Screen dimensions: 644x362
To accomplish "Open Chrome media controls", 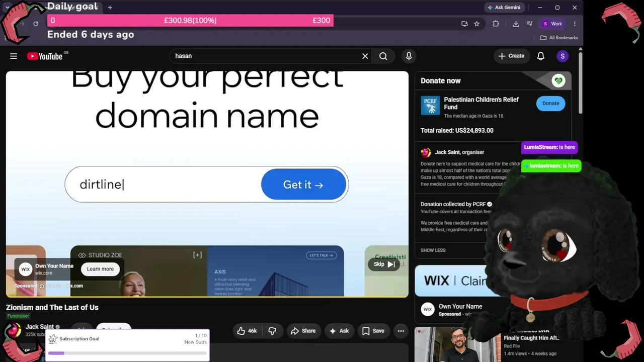I will (529, 24).
